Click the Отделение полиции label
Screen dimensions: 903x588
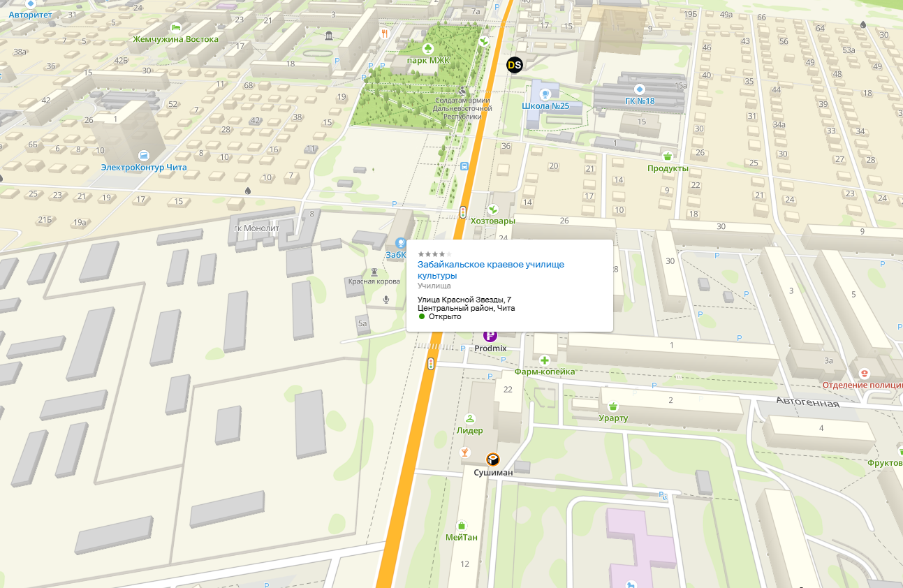(862, 385)
